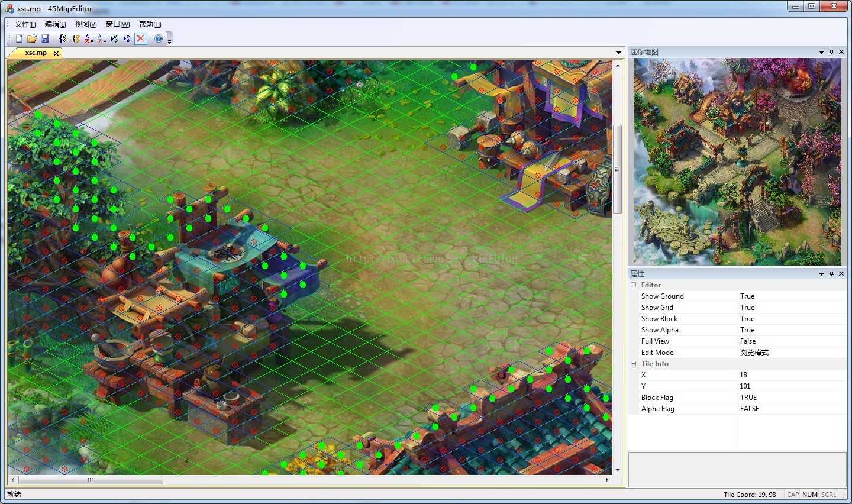
Task: Open the 编辑(E) menu
Action: click(x=55, y=24)
